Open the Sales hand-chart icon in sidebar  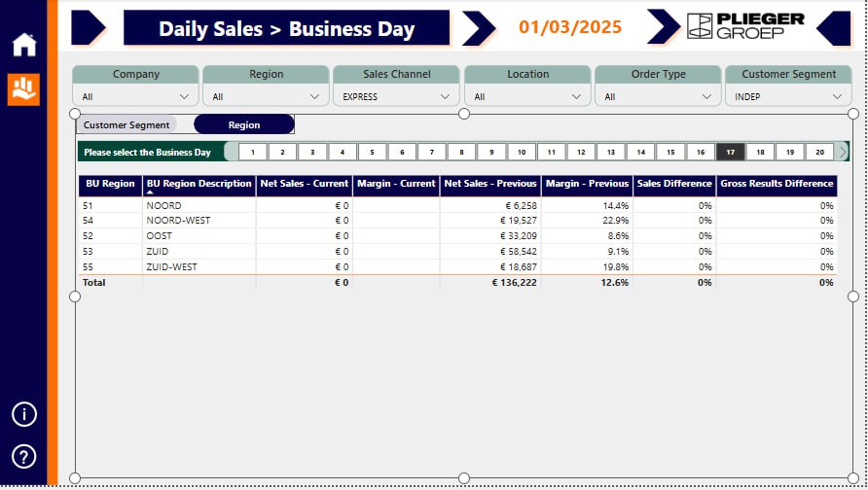tap(23, 89)
